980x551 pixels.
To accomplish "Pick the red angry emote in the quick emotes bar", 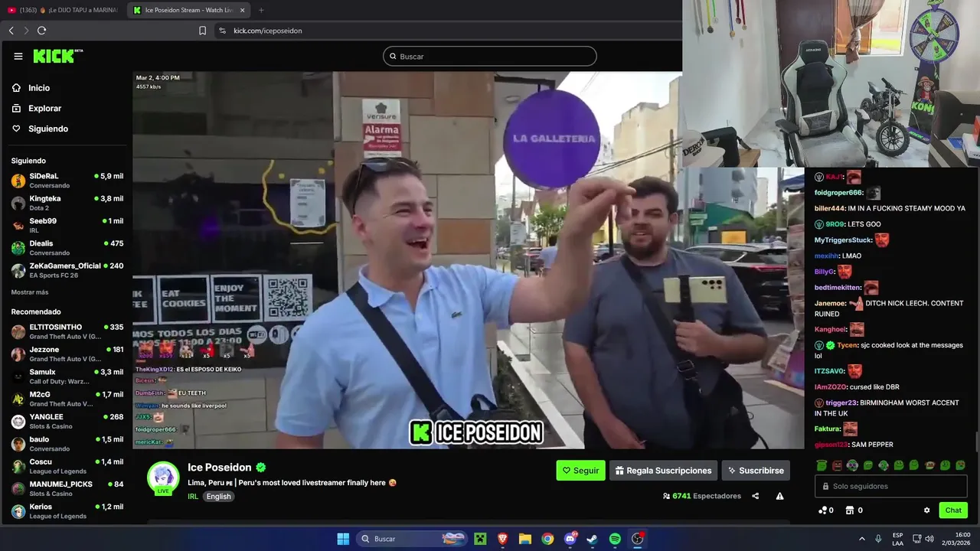I will tap(837, 465).
